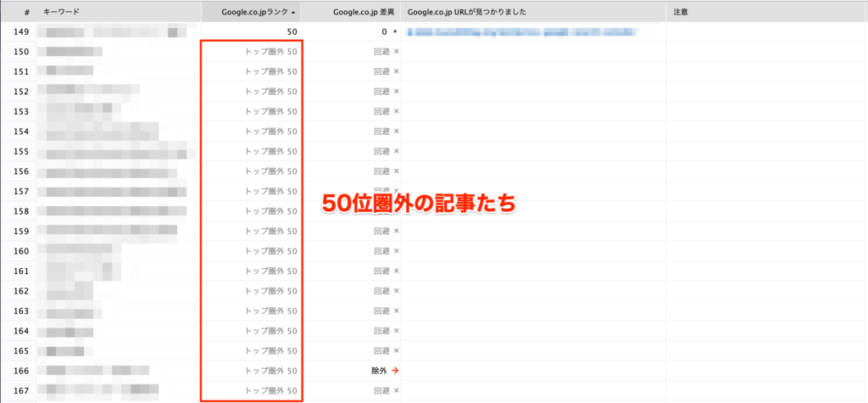Click the × icon in row 164's 差異 cell
This screenshot has height=403, width=868.
tap(396, 331)
